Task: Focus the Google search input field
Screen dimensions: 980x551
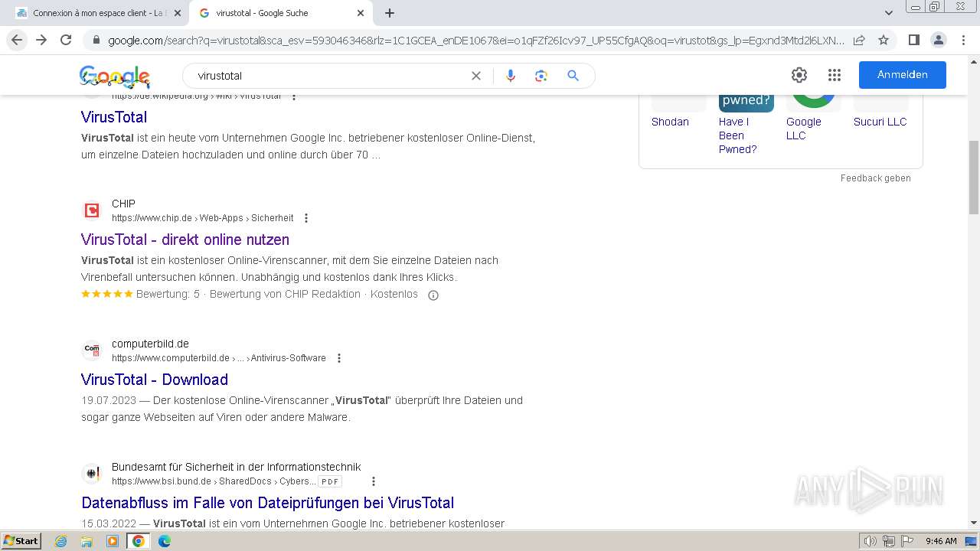Action: tap(329, 76)
